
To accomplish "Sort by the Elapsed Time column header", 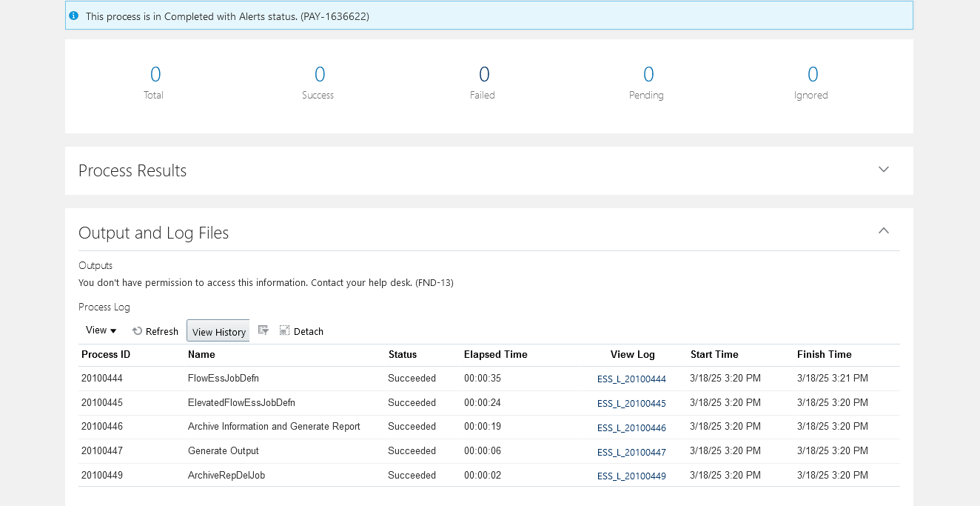I will 495,355.
